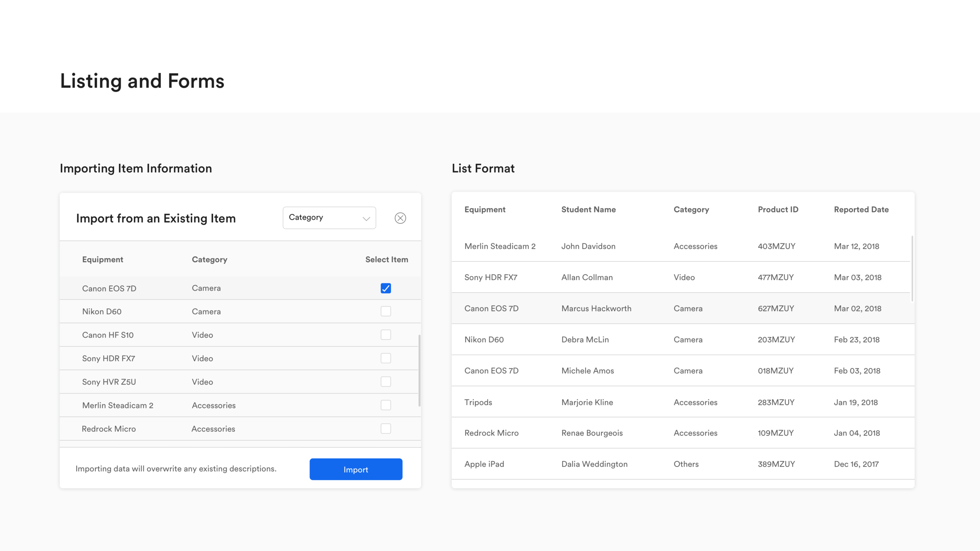This screenshot has height=551, width=980.
Task: Click the Mar 02, 2018 date cell
Action: point(857,308)
